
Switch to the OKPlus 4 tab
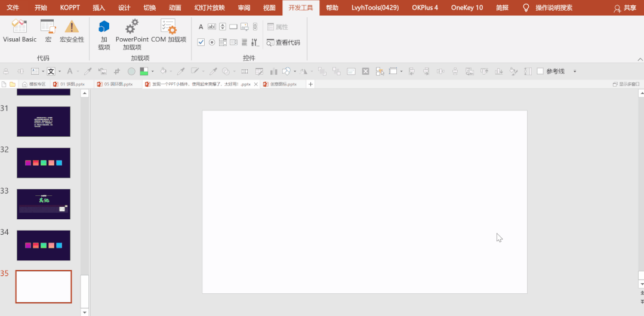coord(425,8)
